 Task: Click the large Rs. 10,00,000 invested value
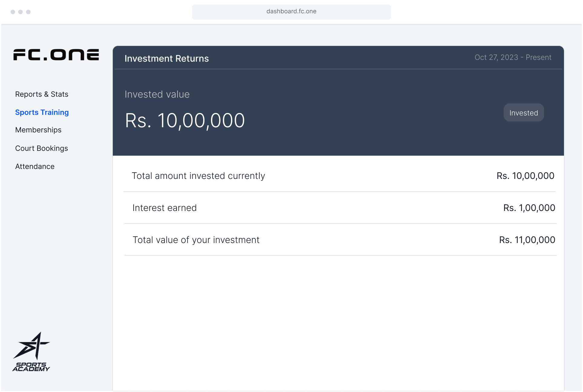coord(185,121)
